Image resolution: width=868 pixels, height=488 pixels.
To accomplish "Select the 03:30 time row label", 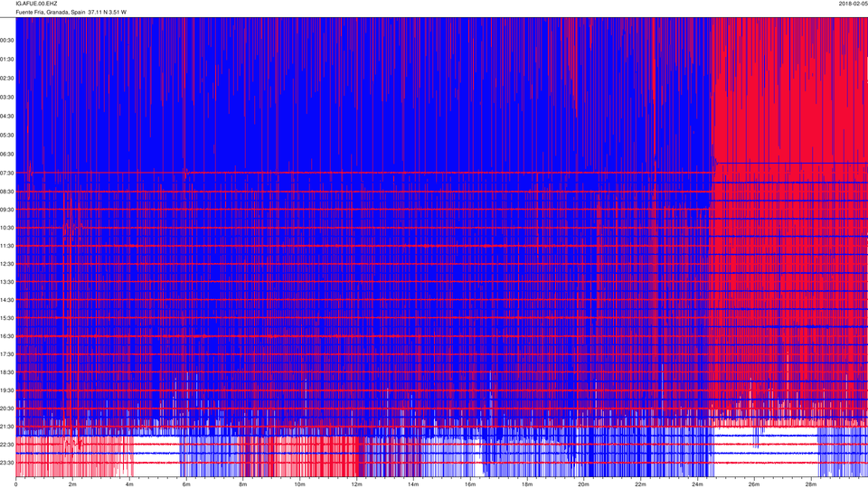I will tap(7, 98).
